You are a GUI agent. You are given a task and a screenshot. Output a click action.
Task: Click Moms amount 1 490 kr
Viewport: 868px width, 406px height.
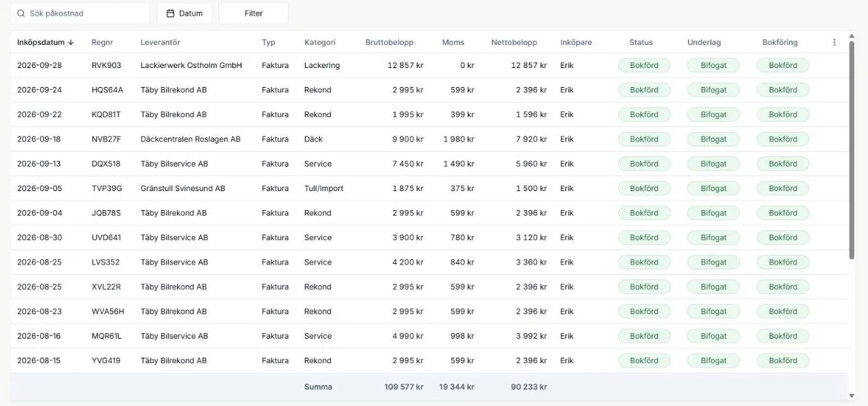click(x=459, y=164)
